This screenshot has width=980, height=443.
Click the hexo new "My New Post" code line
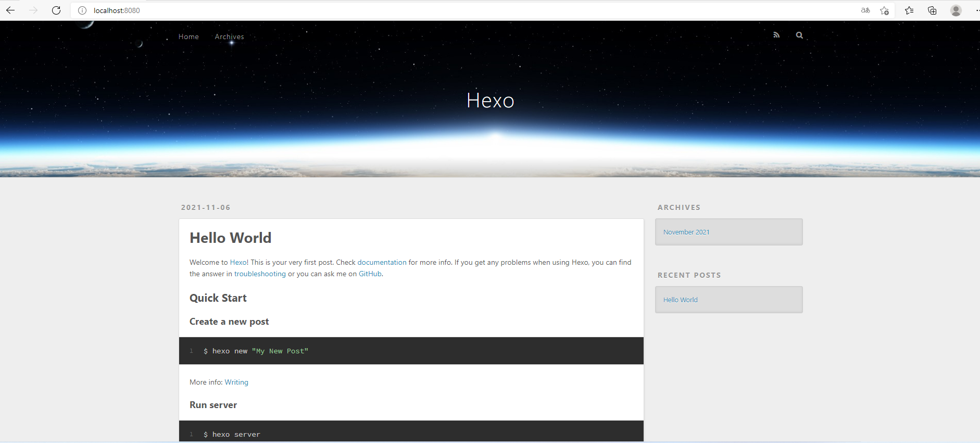pos(256,351)
